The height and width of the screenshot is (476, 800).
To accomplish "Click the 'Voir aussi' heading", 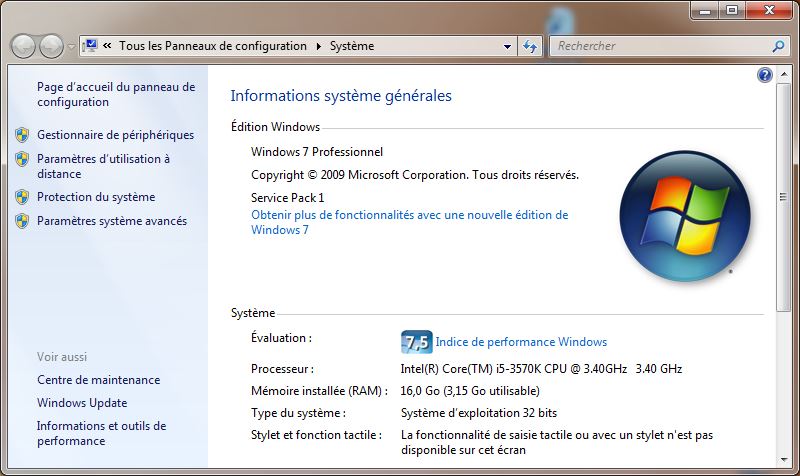I will pyautogui.click(x=62, y=357).
